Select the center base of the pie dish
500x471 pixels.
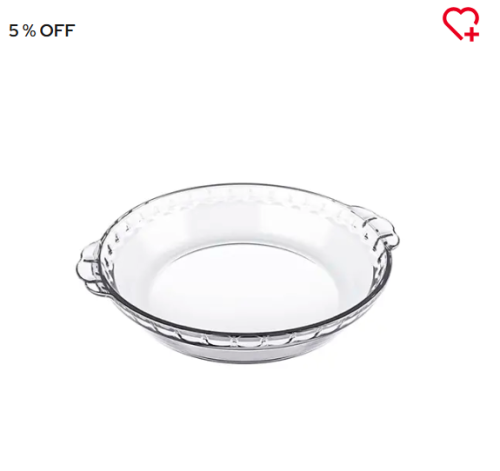click(x=242, y=284)
